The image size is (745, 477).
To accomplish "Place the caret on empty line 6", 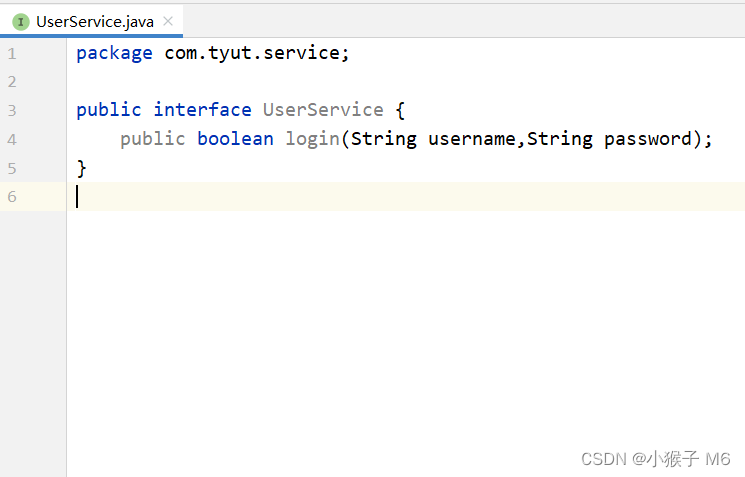I will coord(300,196).
